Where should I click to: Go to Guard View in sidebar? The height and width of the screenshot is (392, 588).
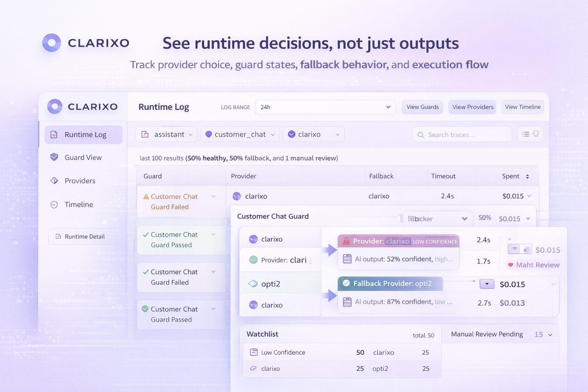(83, 157)
